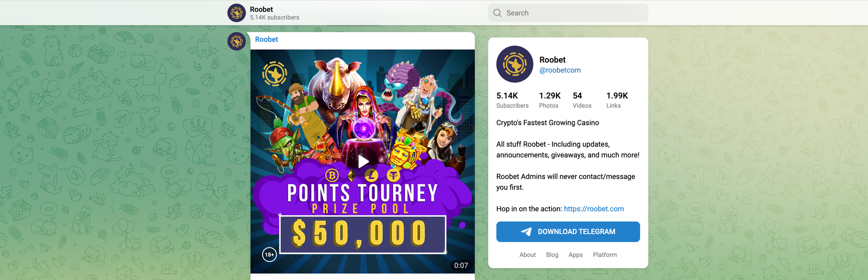Click the Roobet avatar beside the post

tap(237, 41)
